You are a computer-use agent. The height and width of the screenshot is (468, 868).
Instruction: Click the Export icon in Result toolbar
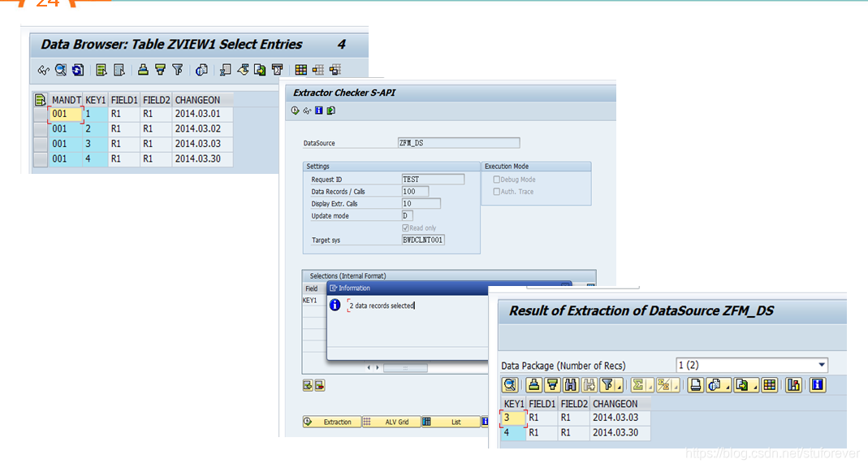click(742, 385)
